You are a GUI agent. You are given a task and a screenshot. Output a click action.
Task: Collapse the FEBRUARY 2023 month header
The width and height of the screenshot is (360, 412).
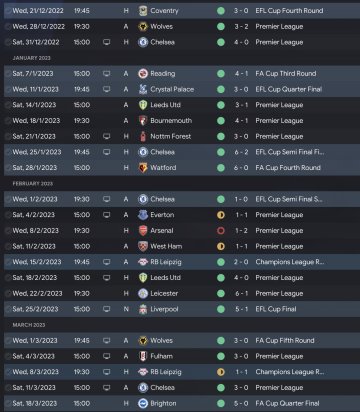pyautogui.click(x=33, y=184)
